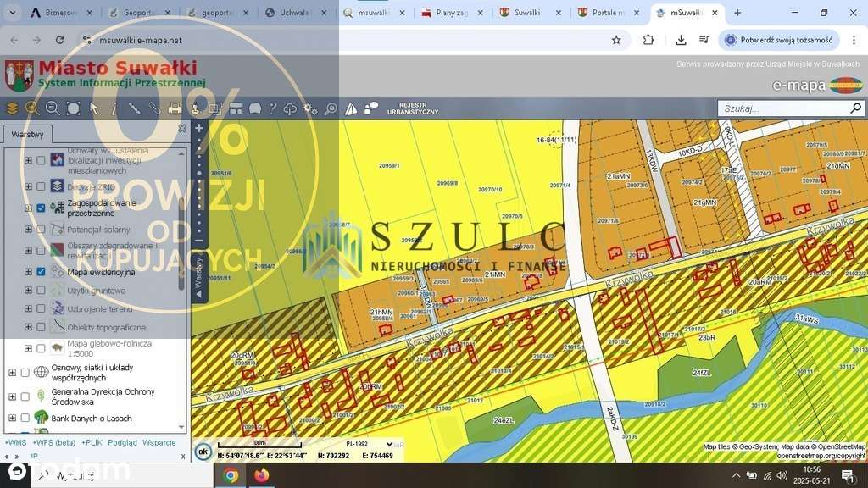
Task: Open Firefox from the taskbar
Action: click(x=262, y=475)
